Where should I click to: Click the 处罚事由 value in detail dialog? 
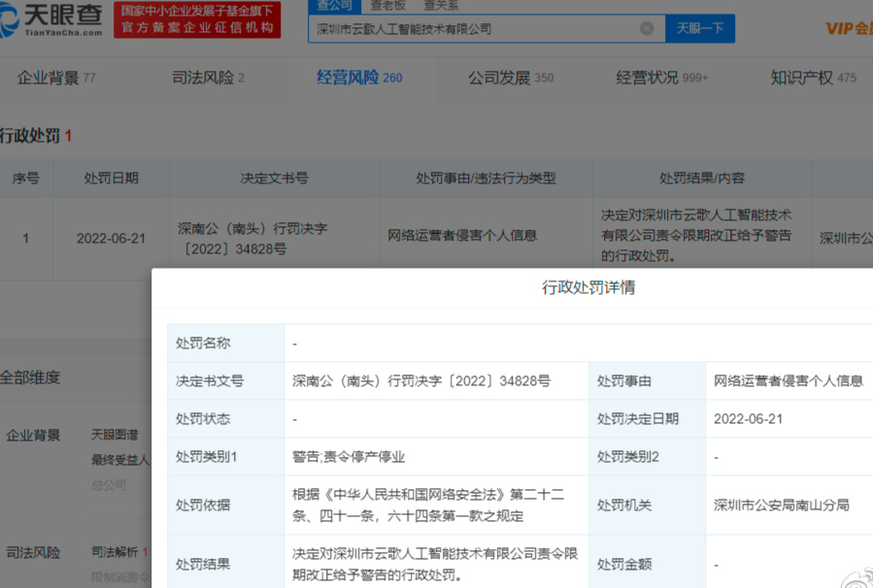[789, 381]
